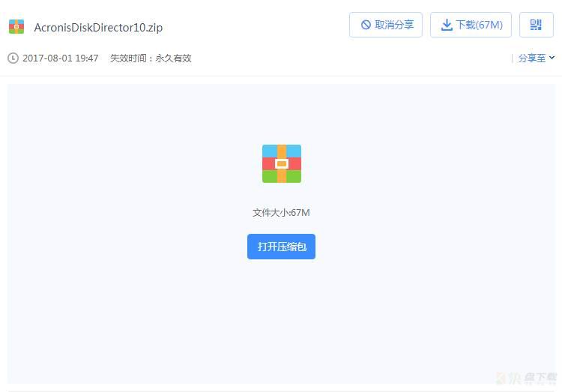
Task: Click the 文件大小:67M size label
Action: pyautogui.click(x=281, y=213)
